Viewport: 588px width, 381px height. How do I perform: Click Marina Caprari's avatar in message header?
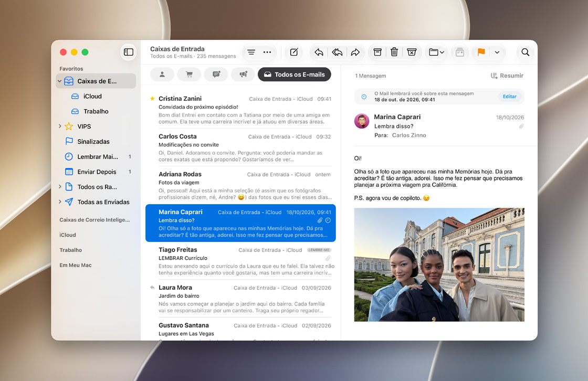click(362, 121)
